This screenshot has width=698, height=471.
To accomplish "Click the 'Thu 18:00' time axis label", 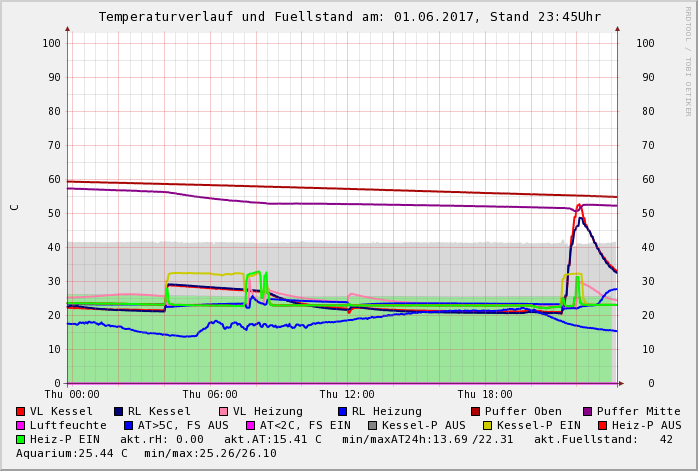I will tap(485, 395).
